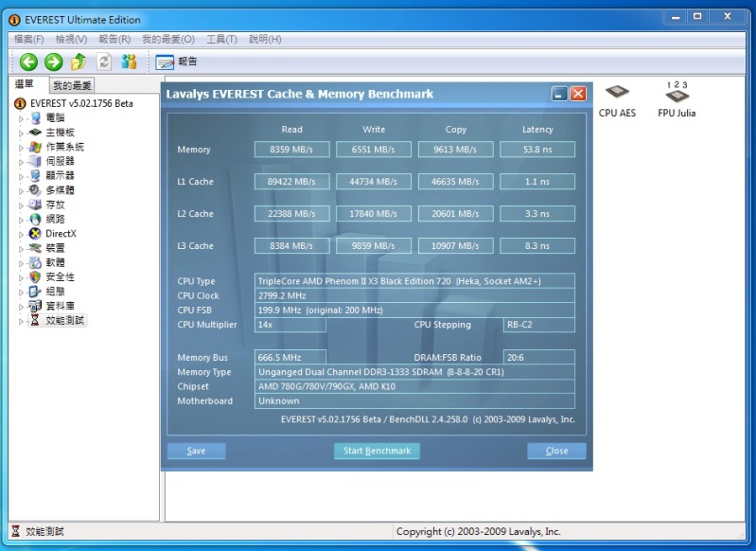The image size is (756, 551).
Task: Expand the 效能測試 tree node arrow
Action: [x=21, y=321]
